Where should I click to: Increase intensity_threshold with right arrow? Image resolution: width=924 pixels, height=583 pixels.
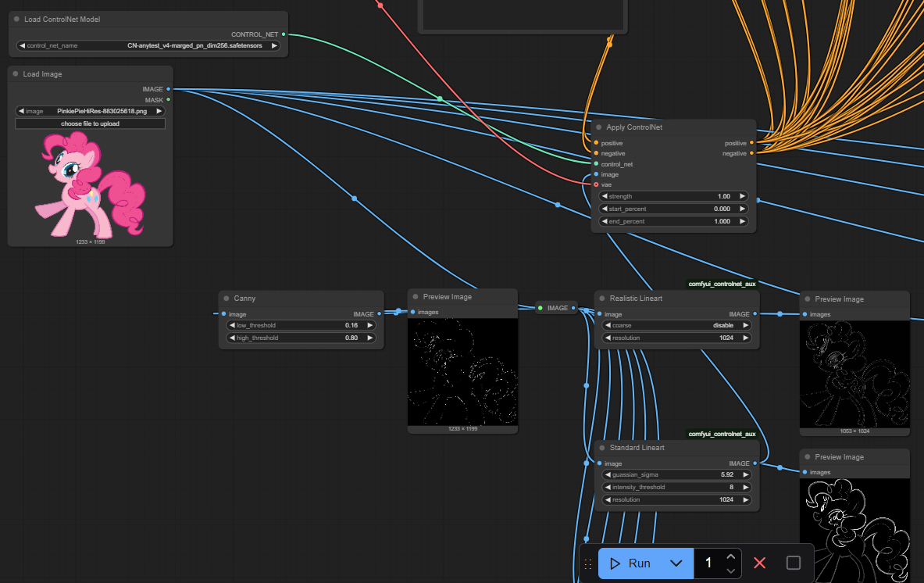(x=745, y=487)
